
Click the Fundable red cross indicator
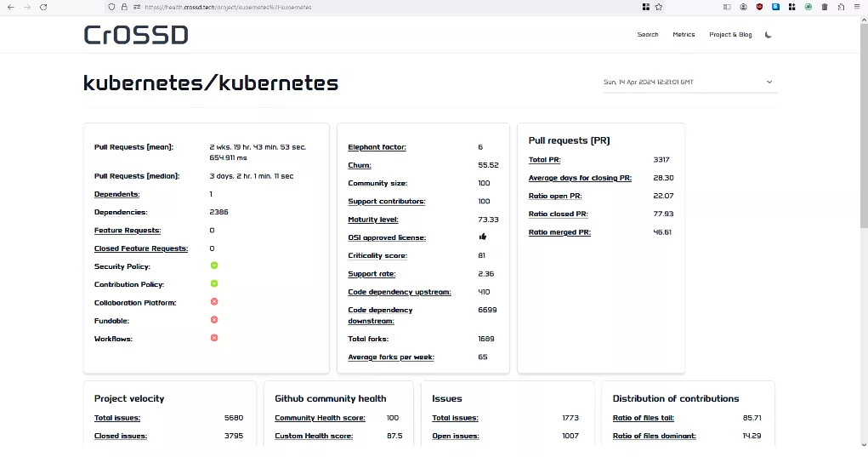(x=214, y=320)
